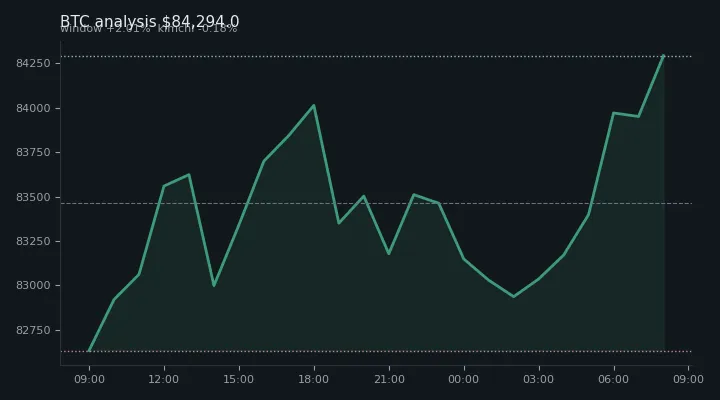Click the price line peak above 18:00
Screen dimensions: 720x400
[x=314, y=106]
